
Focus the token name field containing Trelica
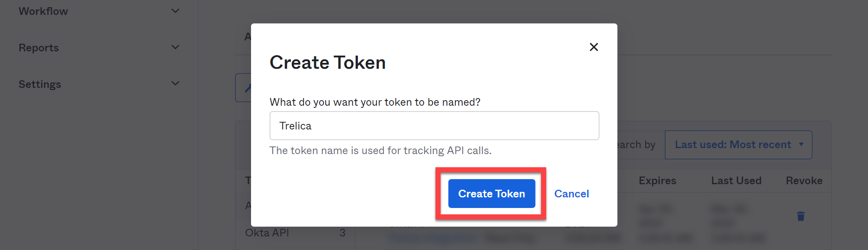[434, 126]
